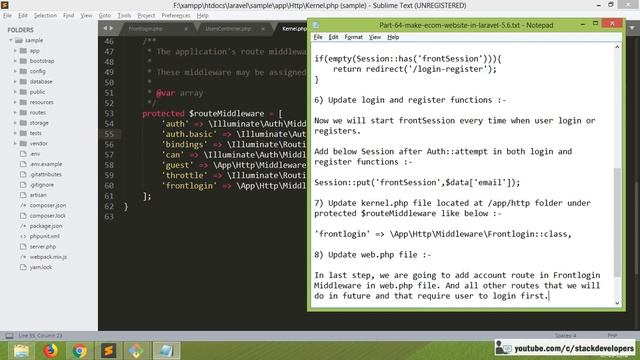Click the .env file icon in the sidebar
Viewport: 640px width, 360px height.
(23, 154)
